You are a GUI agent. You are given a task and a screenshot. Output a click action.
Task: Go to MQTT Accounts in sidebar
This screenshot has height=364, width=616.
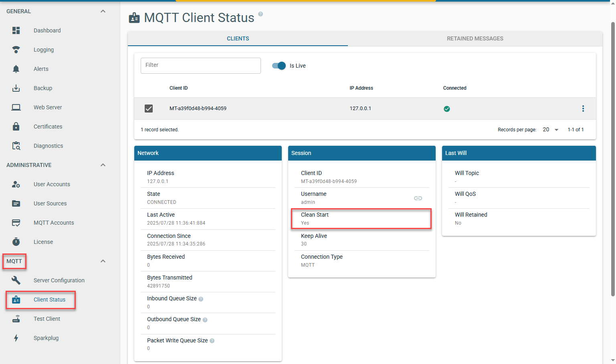(54, 223)
